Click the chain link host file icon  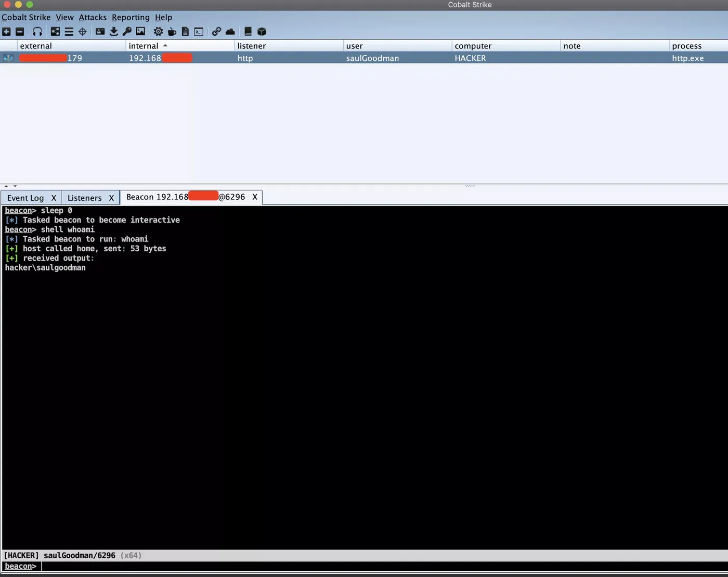(216, 32)
